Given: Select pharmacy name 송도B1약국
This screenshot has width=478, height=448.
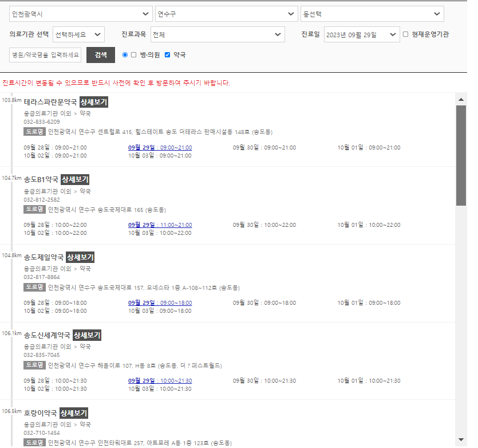Looking at the screenshot, I should (x=41, y=179).
